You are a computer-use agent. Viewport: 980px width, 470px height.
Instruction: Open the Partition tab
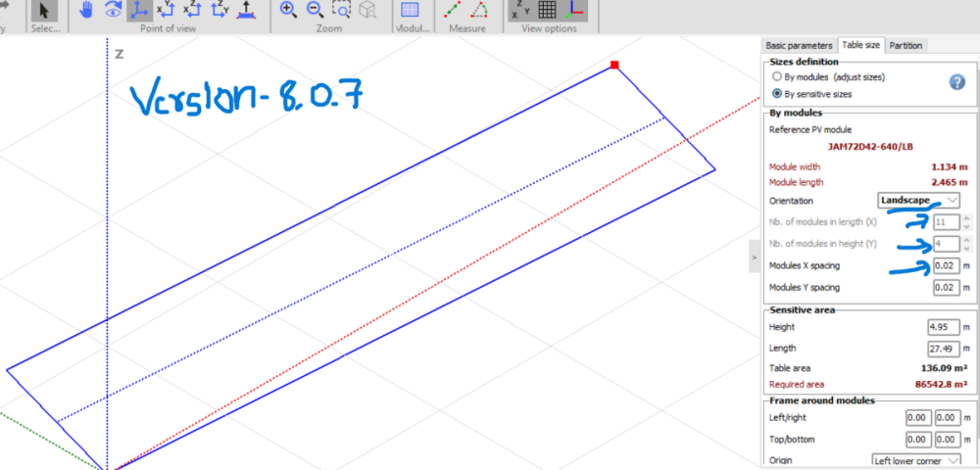[906, 46]
